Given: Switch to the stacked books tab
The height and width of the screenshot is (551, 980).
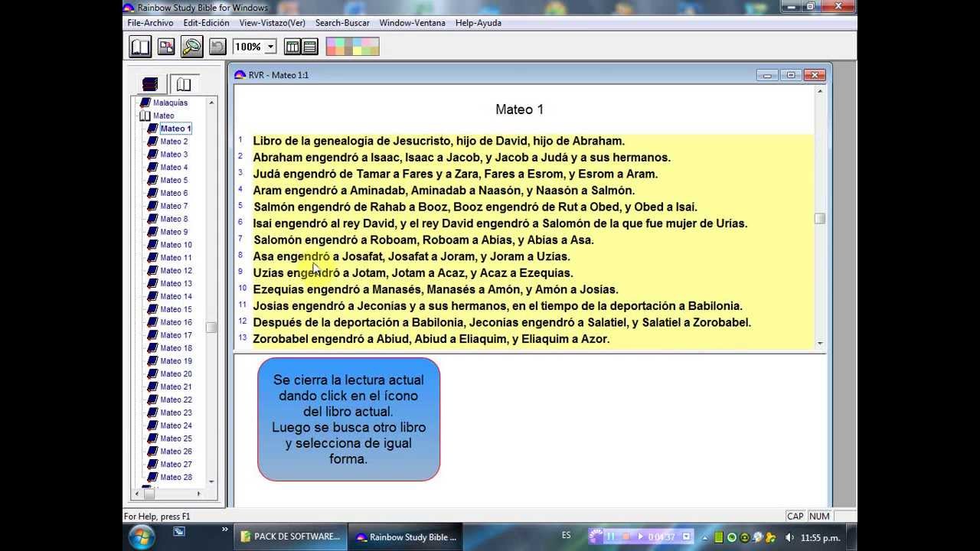Looking at the screenshot, I should (150, 83).
